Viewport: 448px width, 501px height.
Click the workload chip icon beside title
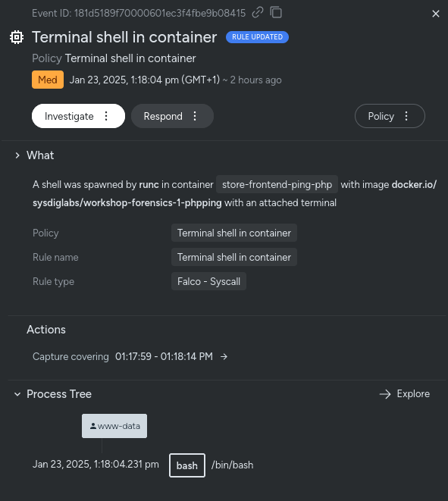17,37
